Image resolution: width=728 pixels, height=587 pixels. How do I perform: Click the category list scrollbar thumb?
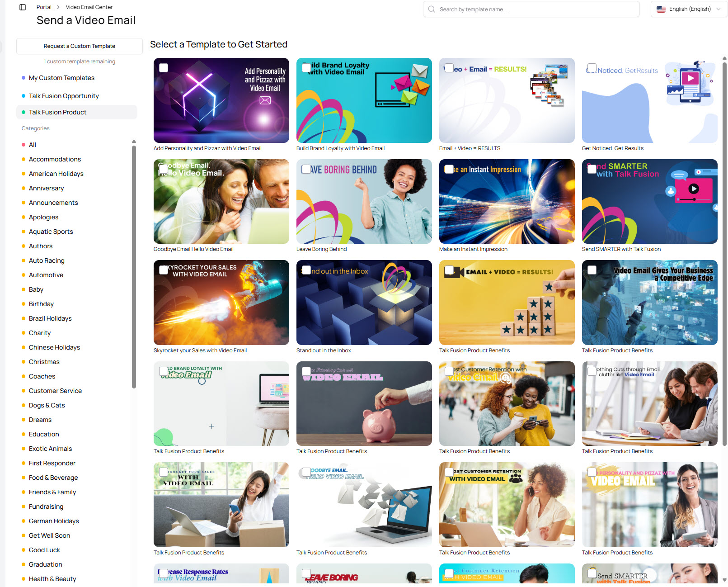tap(134, 267)
